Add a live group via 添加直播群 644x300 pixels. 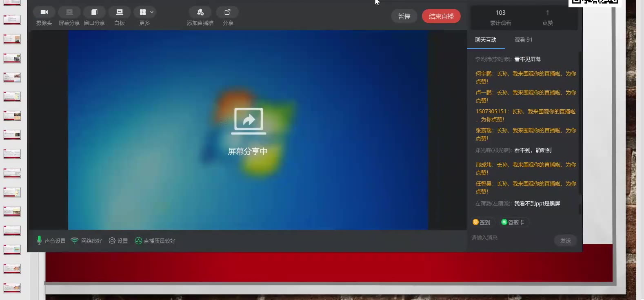tap(200, 17)
